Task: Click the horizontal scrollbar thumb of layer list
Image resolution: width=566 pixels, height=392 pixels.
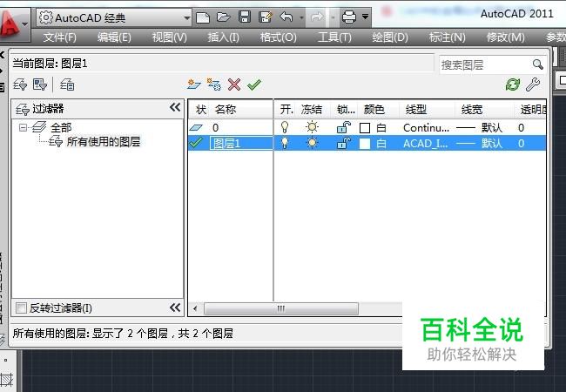Action: [x=281, y=308]
